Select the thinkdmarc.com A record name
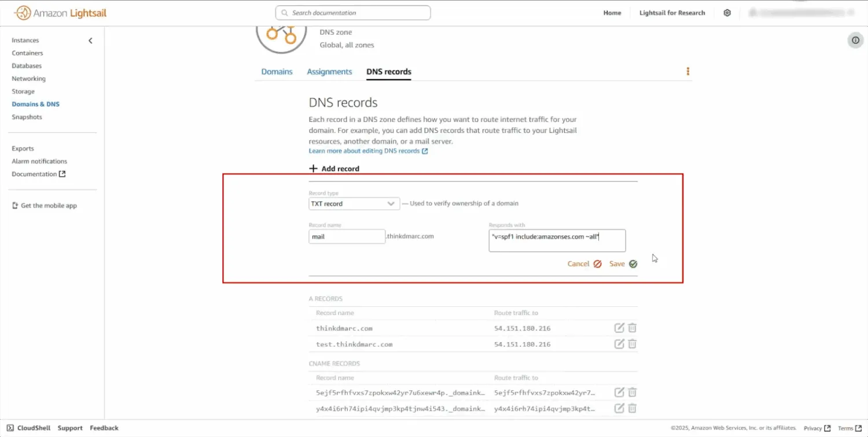 click(x=344, y=328)
